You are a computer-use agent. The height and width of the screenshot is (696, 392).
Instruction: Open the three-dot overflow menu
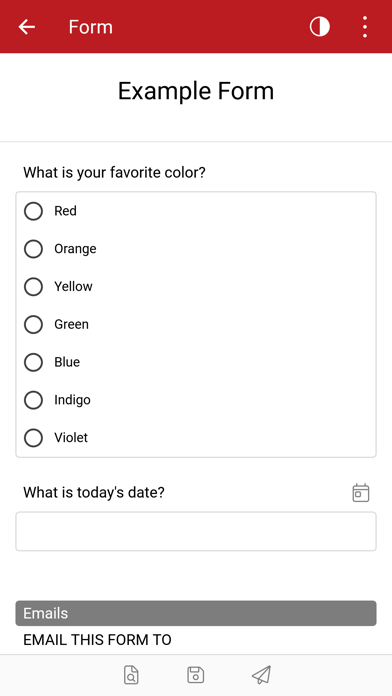(x=364, y=27)
